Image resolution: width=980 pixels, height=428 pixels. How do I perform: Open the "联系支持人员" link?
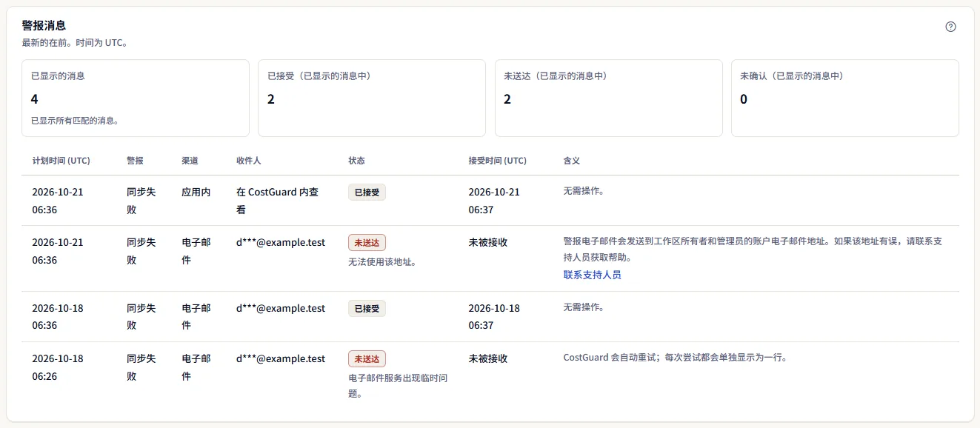[x=592, y=275]
